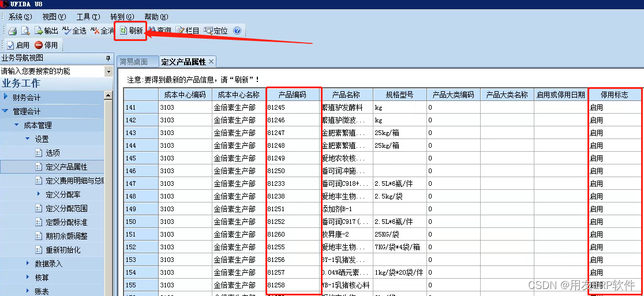Screen dimensions: 644x296
Task: Expand the 财务会计 section
Action: [6, 98]
